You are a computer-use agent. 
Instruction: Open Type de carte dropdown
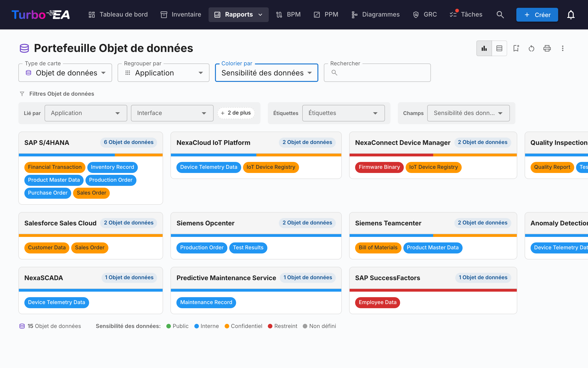[65, 73]
